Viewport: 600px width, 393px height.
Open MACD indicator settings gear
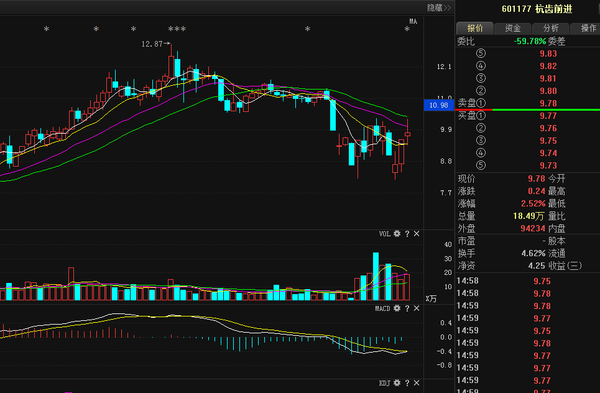pyautogui.click(x=397, y=308)
